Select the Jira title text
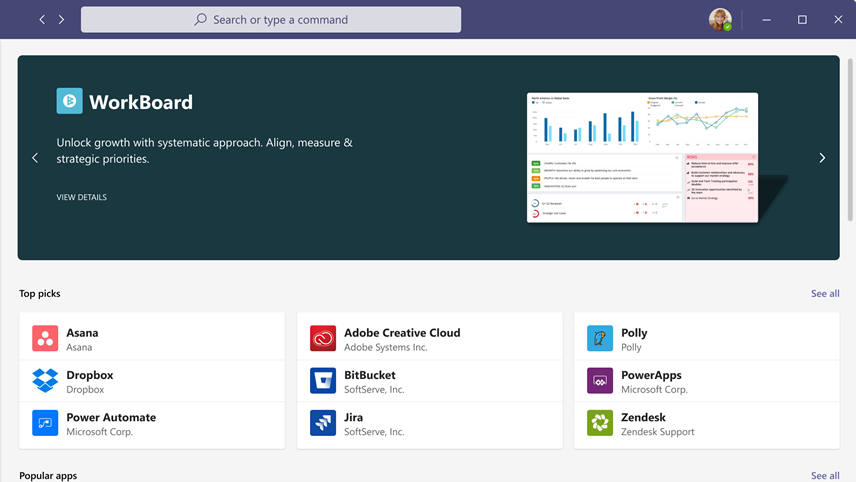This screenshot has height=482, width=856. coord(353,417)
